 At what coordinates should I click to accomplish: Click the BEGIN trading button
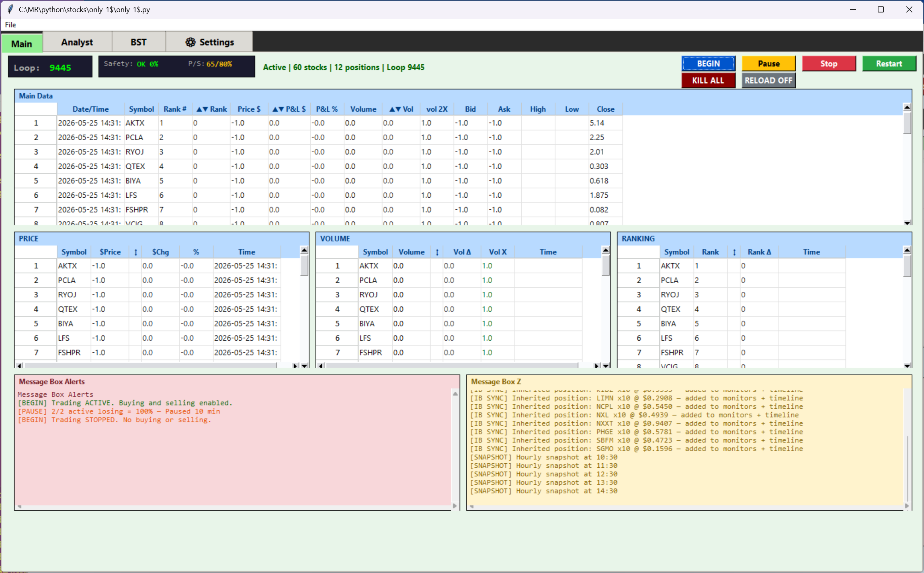point(708,63)
